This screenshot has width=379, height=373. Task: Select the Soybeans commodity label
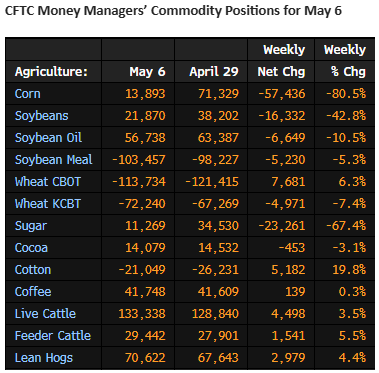[x=41, y=116]
